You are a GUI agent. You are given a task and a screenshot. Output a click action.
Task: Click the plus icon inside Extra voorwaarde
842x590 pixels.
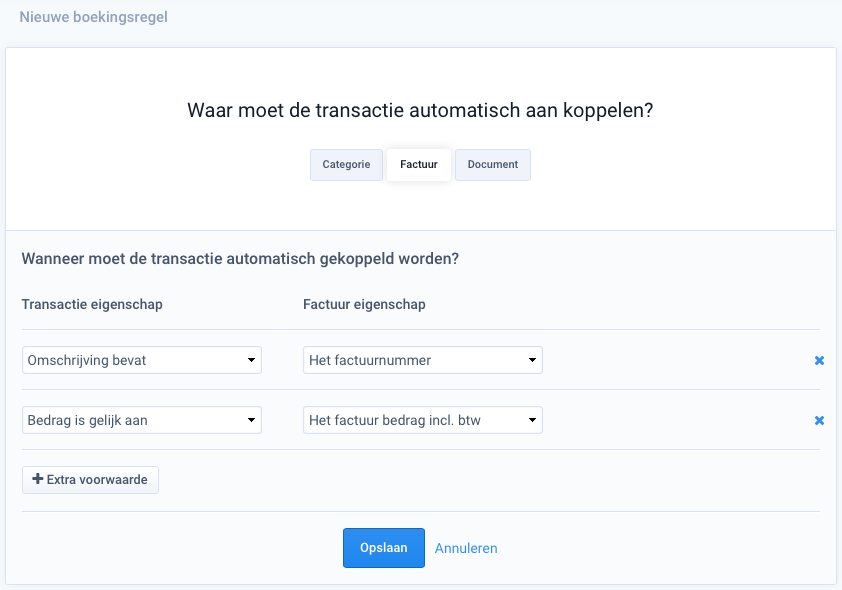(x=36, y=479)
